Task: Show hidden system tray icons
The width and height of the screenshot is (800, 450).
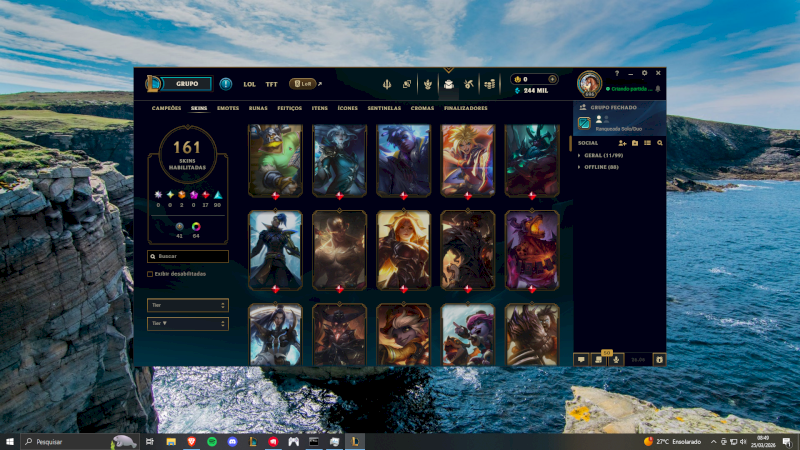Action: tap(713, 441)
